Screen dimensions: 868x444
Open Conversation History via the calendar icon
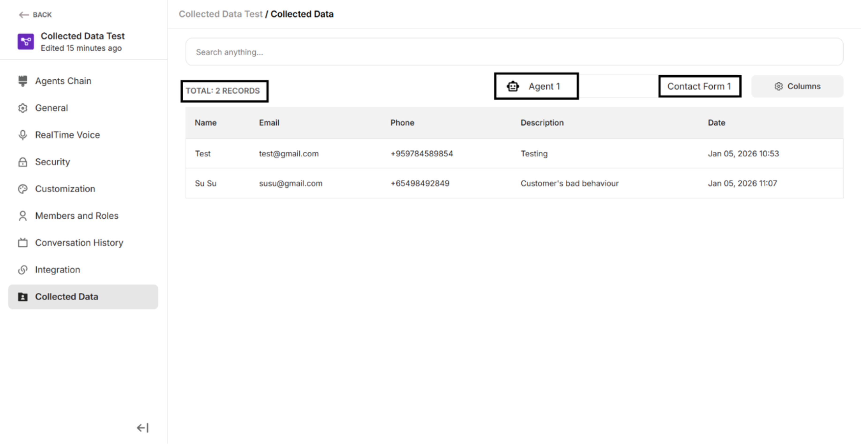[23, 242]
